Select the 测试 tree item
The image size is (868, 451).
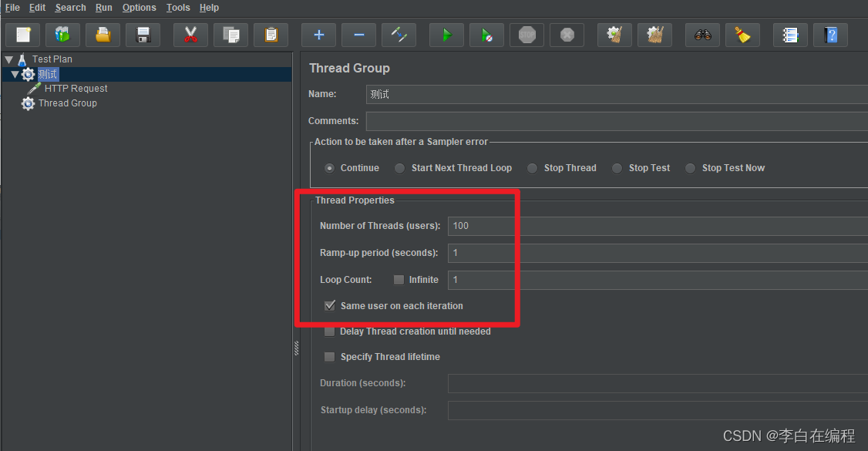[x=48, y=74]
